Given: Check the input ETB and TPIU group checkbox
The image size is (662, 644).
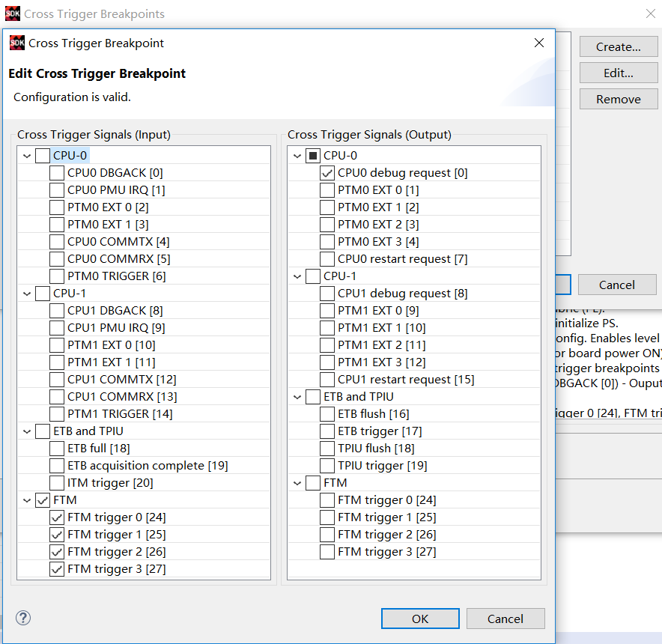Looking at the screenshot, I should [x=43, y=431].
